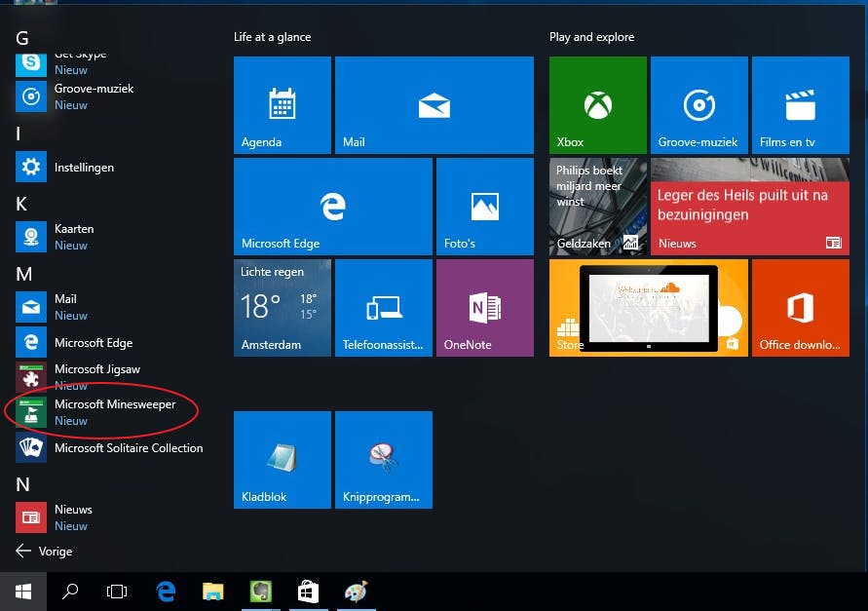
Task: Open the Store tile
Action: click(648, 307)
